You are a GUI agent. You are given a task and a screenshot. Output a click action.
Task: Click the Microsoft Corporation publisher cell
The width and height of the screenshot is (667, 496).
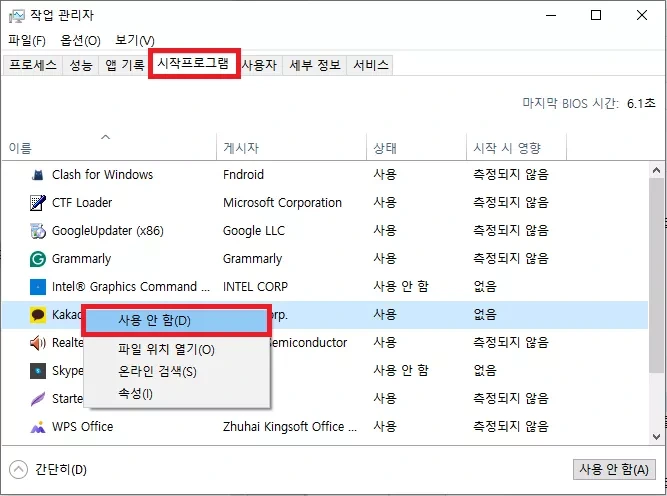tap(282, 202)
